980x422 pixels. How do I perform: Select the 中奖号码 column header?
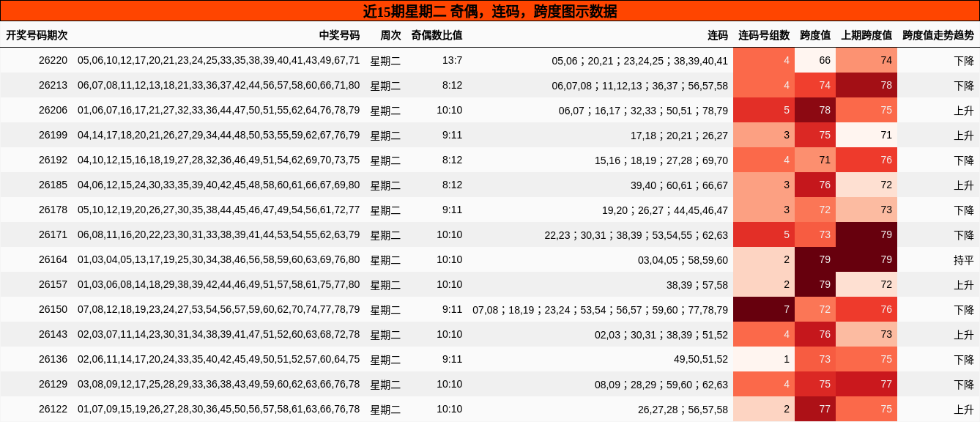click(339, 35)
